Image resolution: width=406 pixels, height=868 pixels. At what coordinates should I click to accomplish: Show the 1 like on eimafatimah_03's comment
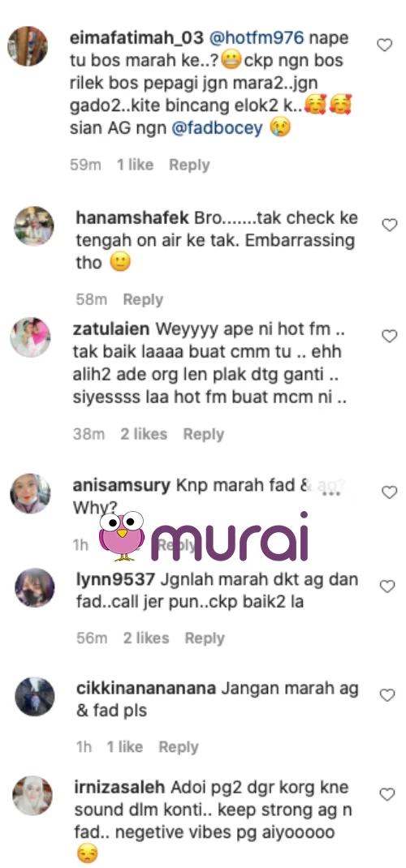coord(135,165)
